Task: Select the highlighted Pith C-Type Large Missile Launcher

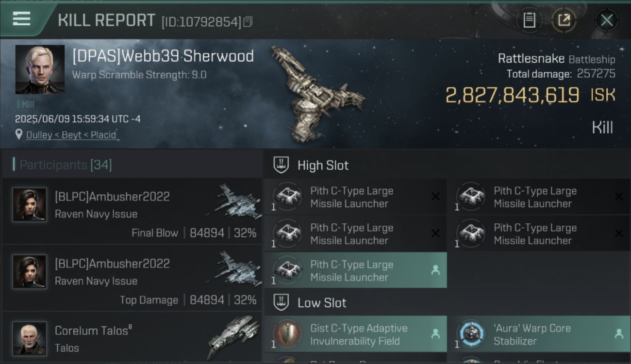Action: coord(355,270)
